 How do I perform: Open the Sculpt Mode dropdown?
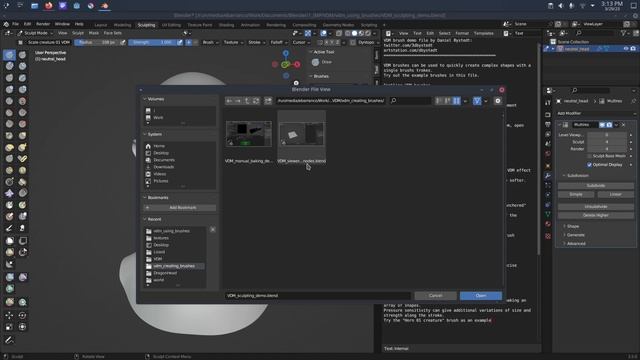[36, 33]
